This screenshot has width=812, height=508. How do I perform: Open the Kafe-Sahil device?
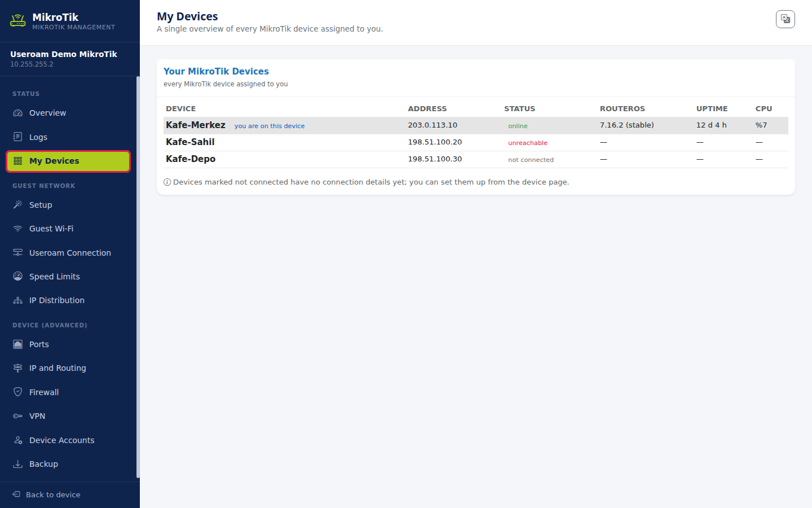(x=190, y=142)
